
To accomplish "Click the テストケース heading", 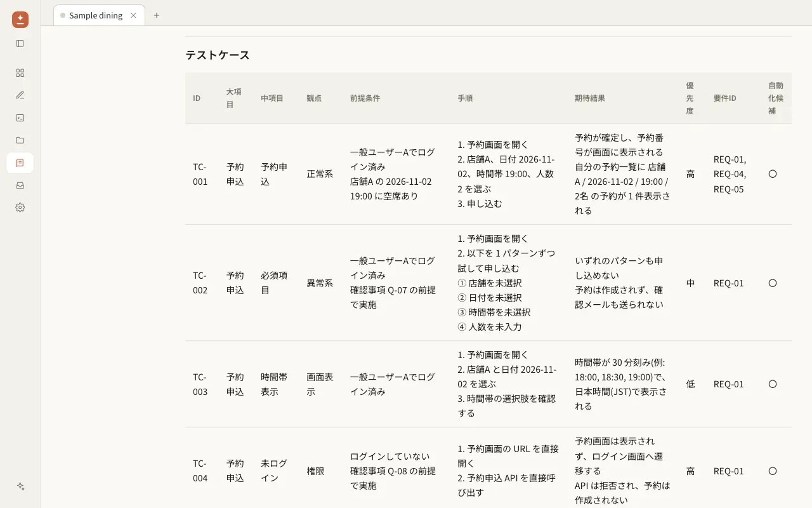I will pos(218,55).
